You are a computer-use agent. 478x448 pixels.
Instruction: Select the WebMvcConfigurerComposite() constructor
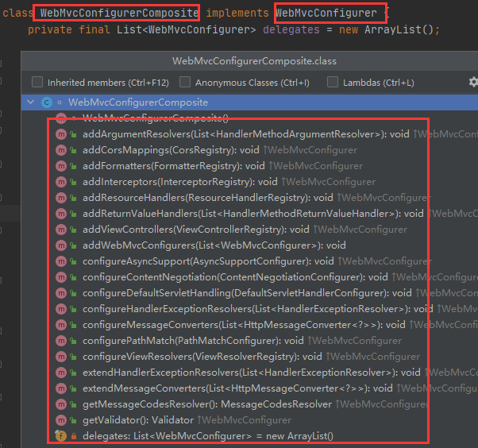(x=155, y=118)
